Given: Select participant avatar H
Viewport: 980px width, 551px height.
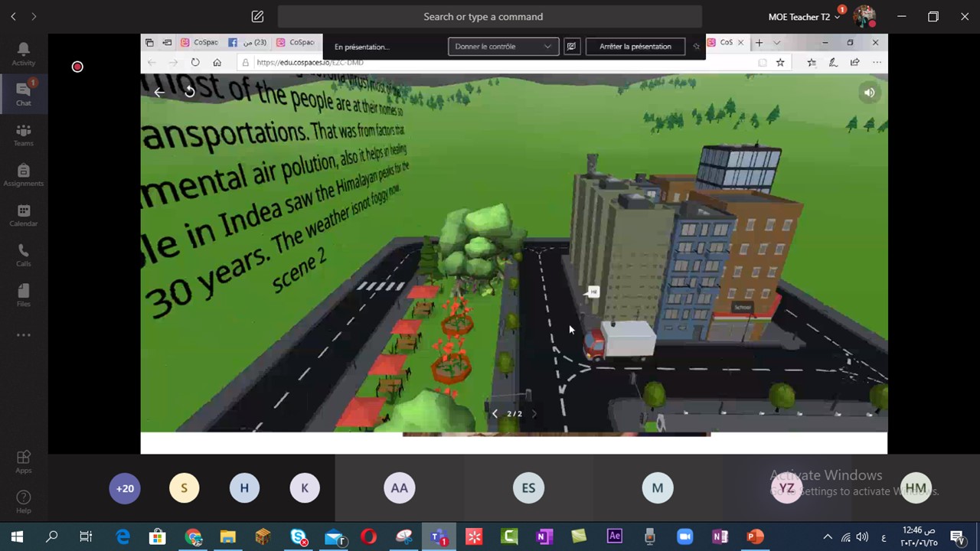Looking at the screenshot, I should pyautogui.click(x=244, y=488).
